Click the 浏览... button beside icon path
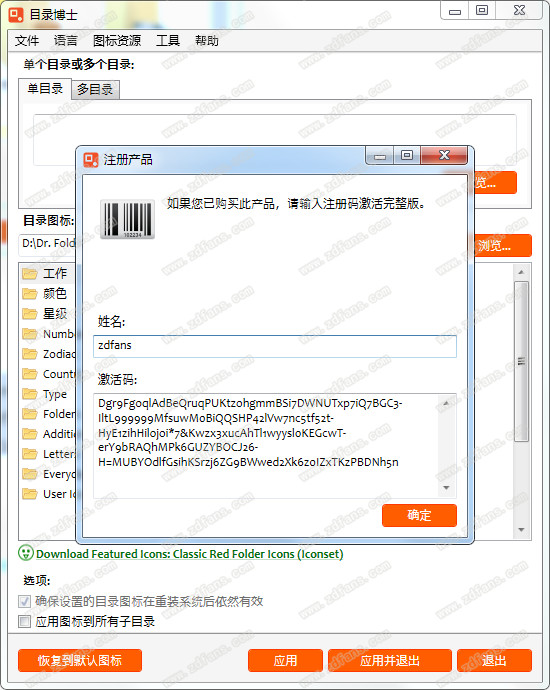 502,246
